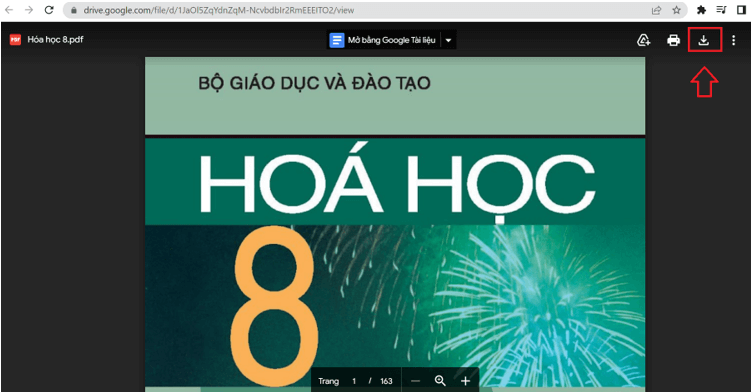The height and width of the screenshot is (392, 752).
Task: Click the drive.google.com address bar URL
Action: (x=219, y=10)
